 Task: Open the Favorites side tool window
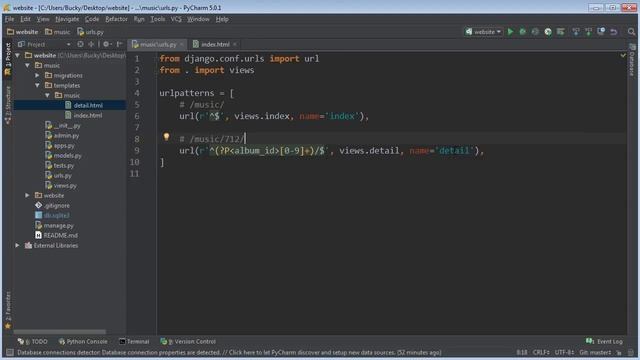click(7, 310)
